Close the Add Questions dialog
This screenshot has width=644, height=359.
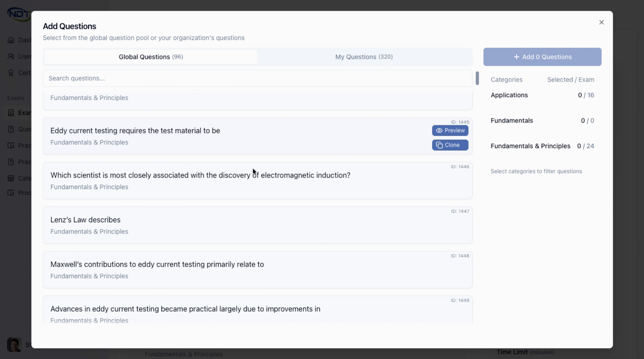tap(601, 23)
